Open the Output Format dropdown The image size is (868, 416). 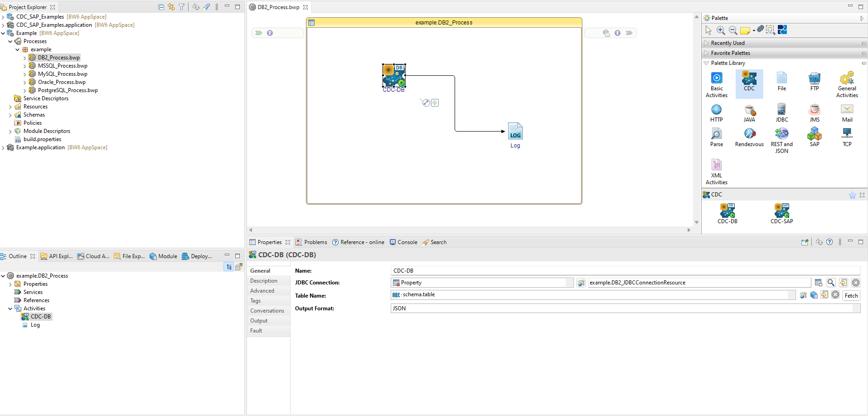click(856, 308)
